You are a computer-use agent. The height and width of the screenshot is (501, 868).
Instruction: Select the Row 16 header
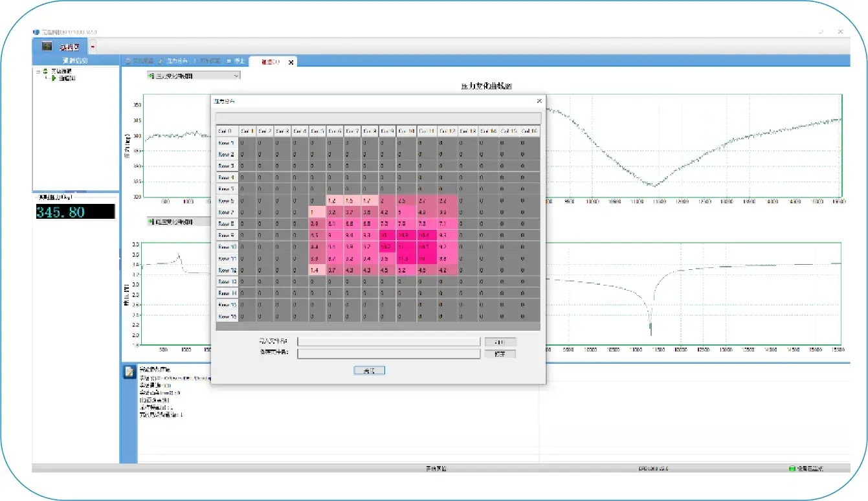pos(227,317)
